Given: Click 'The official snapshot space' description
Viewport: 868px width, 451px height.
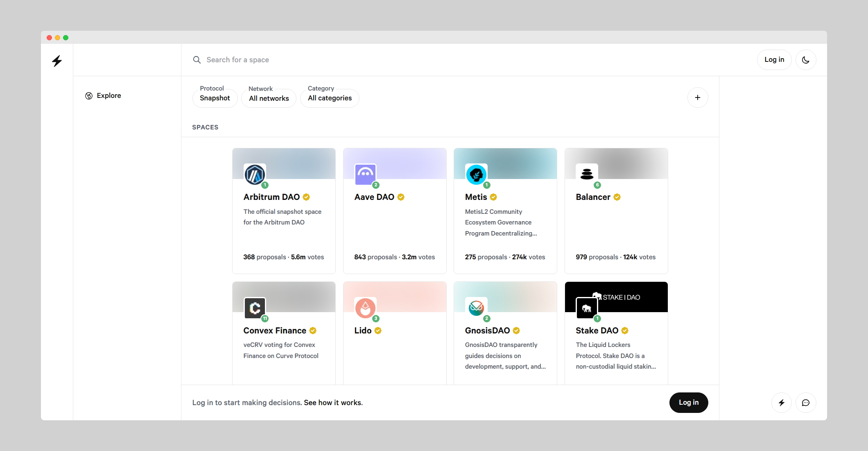Looking at the screenshot, I should click(282, 217).
